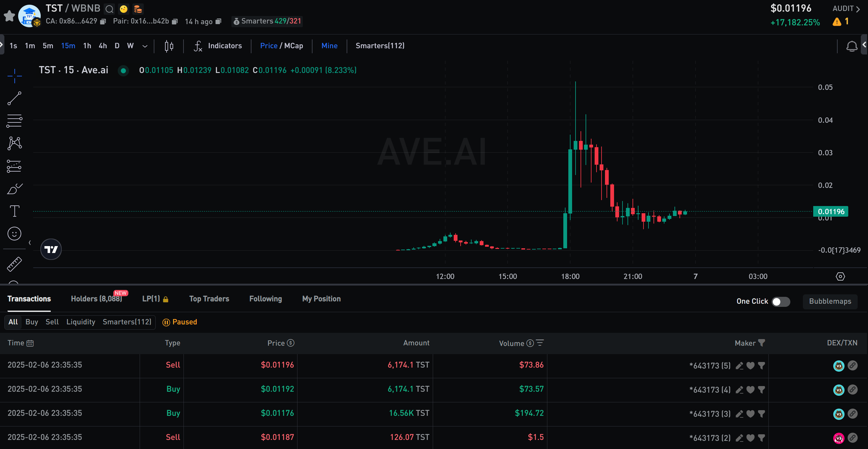Click the copy icon after 14 h ago
The height and width of the screenshot is (449, 868).
pyautogui.click(x=218, y=22)
